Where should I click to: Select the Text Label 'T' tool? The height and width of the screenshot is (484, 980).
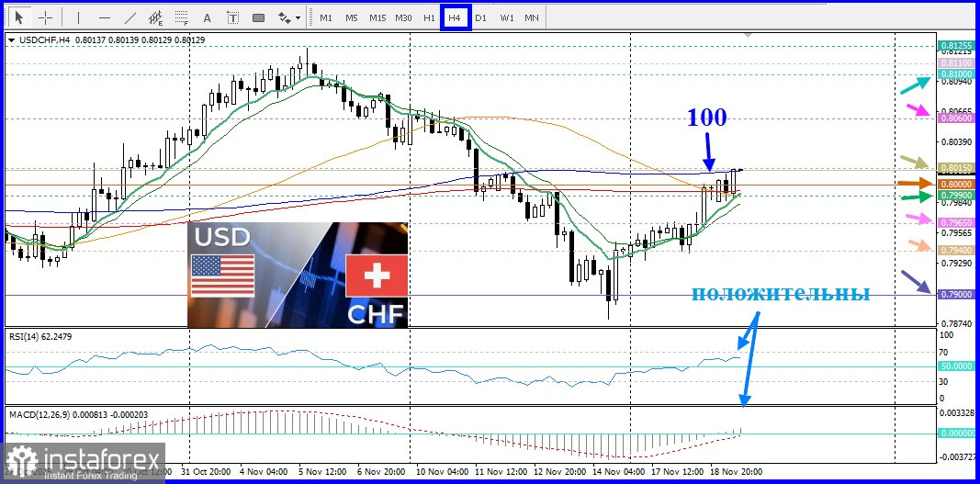pyautogui.click(x=233, y=17)
